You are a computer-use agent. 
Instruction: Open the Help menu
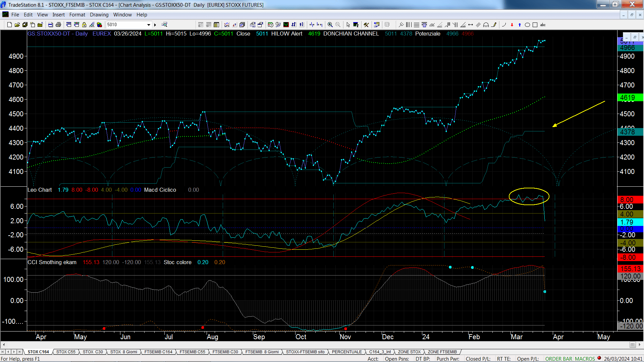click(x=142, y=15)
